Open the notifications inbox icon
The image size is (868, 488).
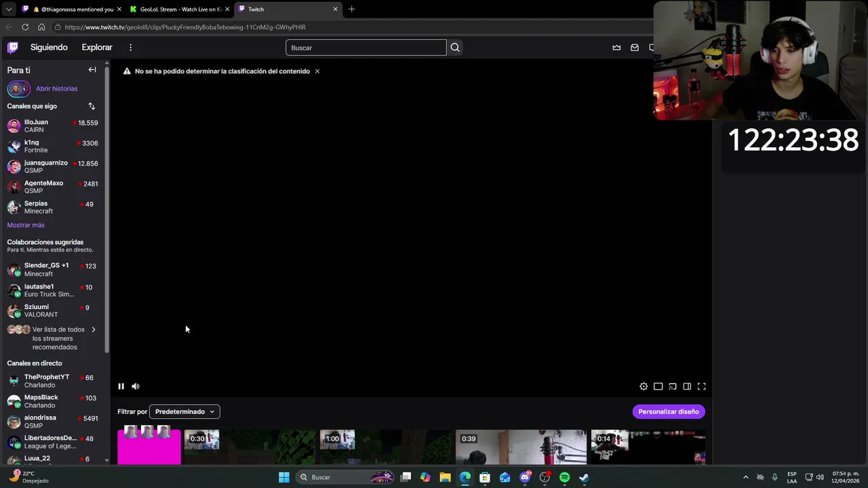[635, 47]
